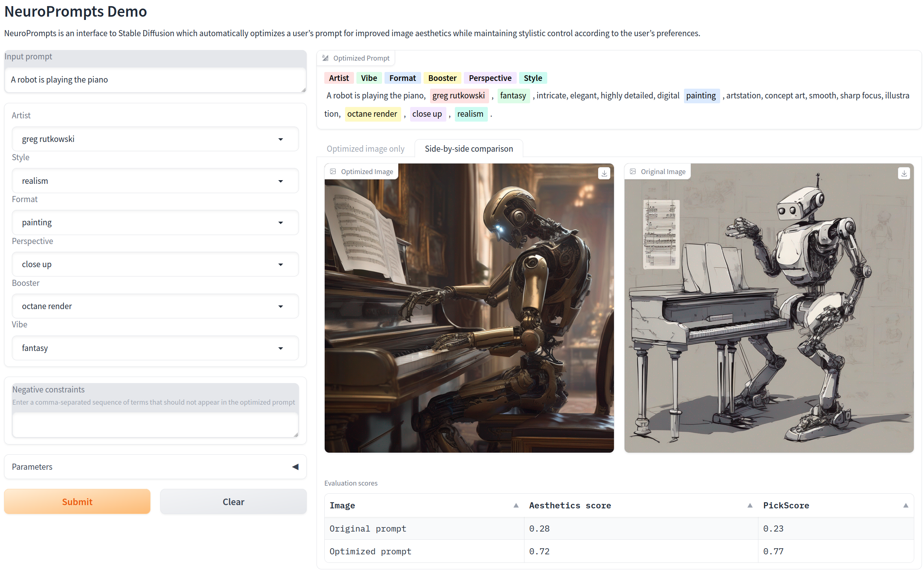This screenshot has width=924, height=571.
Task: Click the download icon on Optimized Image
Action: [x=604, y=173]
